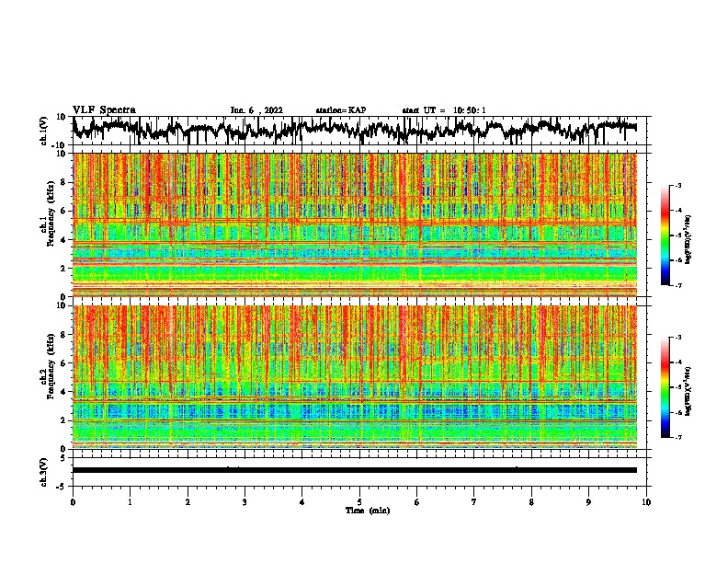728x563 pixels.
Task: Click the ch.3(V) axis label
Action: (44, 472)
